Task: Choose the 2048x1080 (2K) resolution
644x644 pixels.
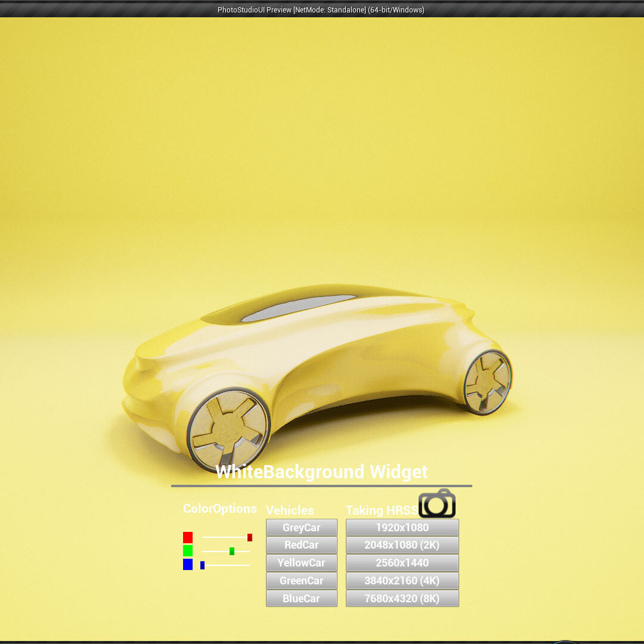Action: 402,545
